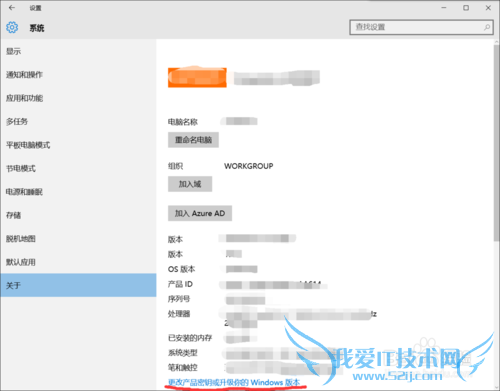
Task: Close the settings window
Action: (x=488, y=8)
